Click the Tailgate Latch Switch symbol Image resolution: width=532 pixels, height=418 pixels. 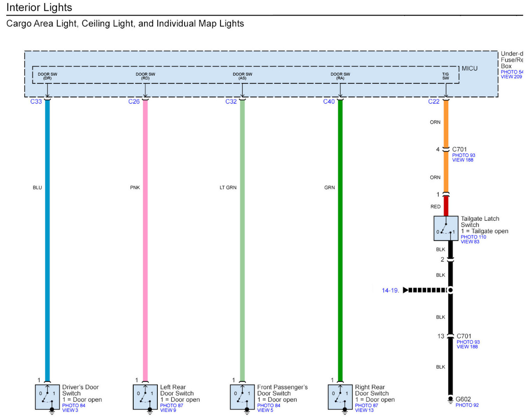[446, 228]
